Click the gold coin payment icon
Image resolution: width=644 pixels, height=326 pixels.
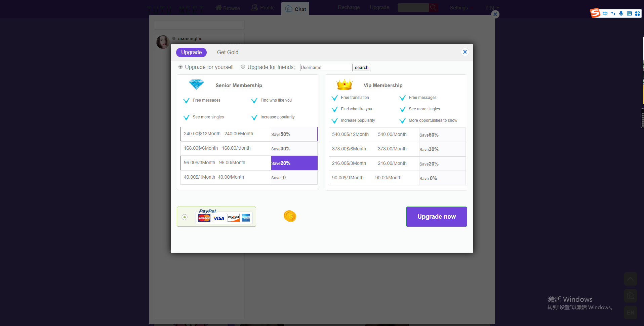point(290,216)
